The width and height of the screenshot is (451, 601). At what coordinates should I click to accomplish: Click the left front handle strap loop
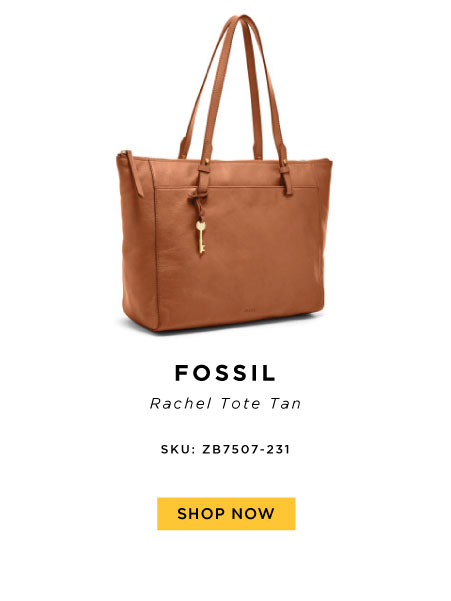tap(204, 179)
